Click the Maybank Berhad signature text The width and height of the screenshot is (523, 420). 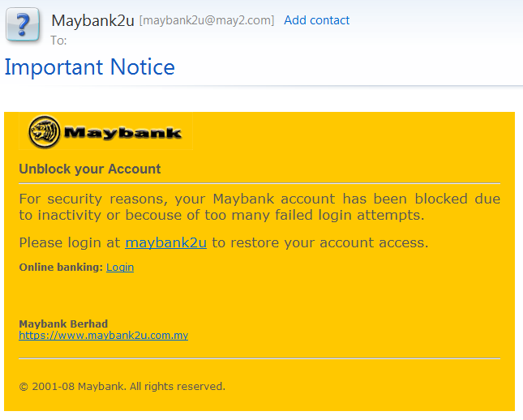63,324
